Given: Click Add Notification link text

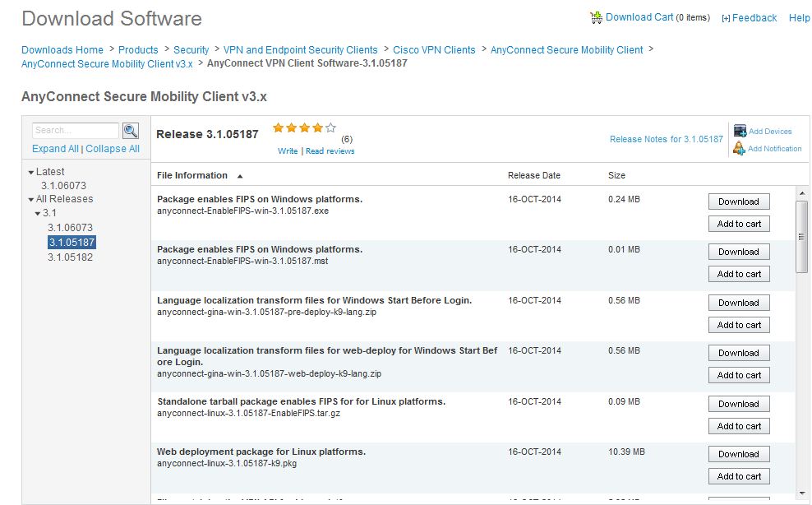Looking at the screenshot, I should click(775, 148).
